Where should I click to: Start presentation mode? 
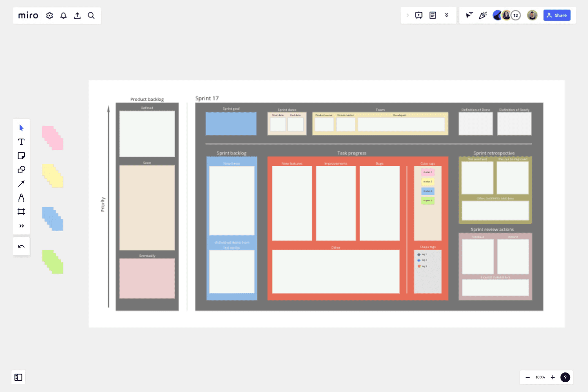[x=418, y=15]
